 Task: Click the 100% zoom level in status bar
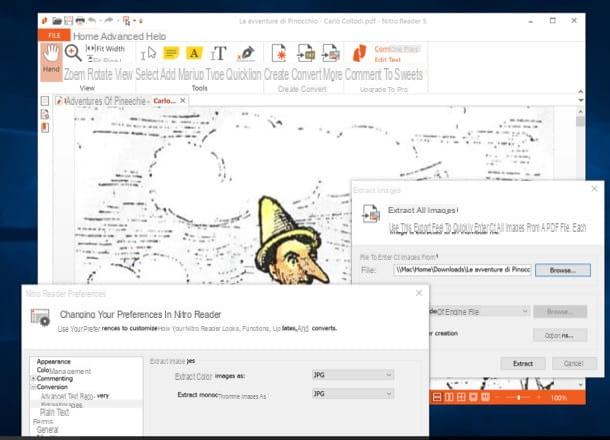(559, 398)
